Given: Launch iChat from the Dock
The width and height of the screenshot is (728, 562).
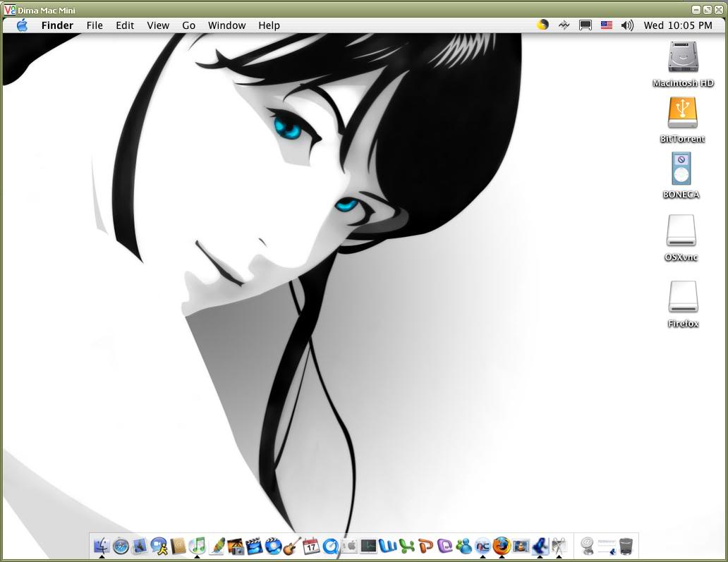Looking at the screenshot, I should [x=159, y=546].
